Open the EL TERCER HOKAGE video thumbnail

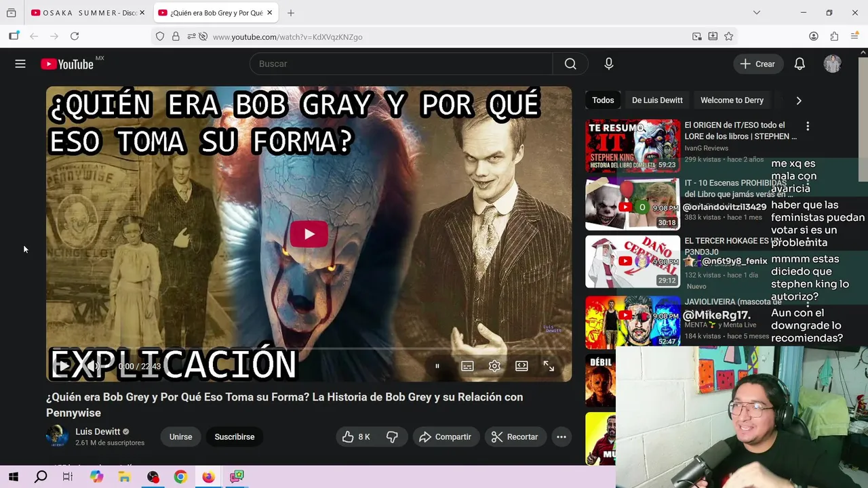coord(633,262)
